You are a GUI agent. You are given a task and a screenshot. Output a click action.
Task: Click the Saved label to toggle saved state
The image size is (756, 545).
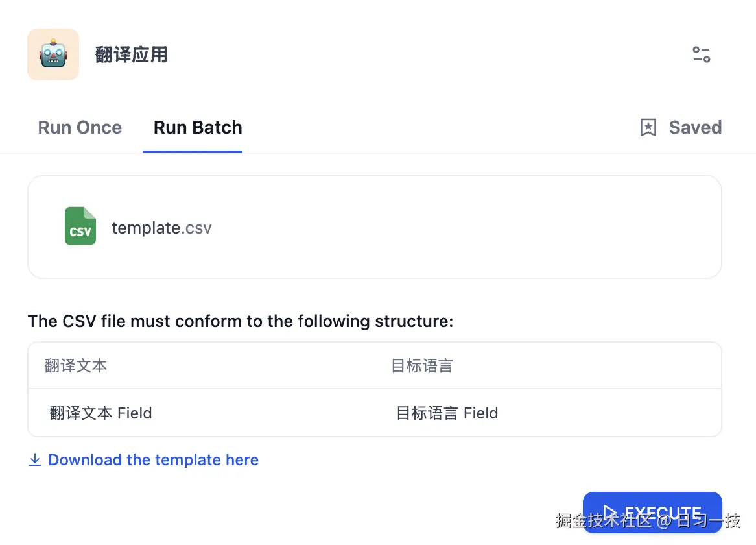[695, 127]
